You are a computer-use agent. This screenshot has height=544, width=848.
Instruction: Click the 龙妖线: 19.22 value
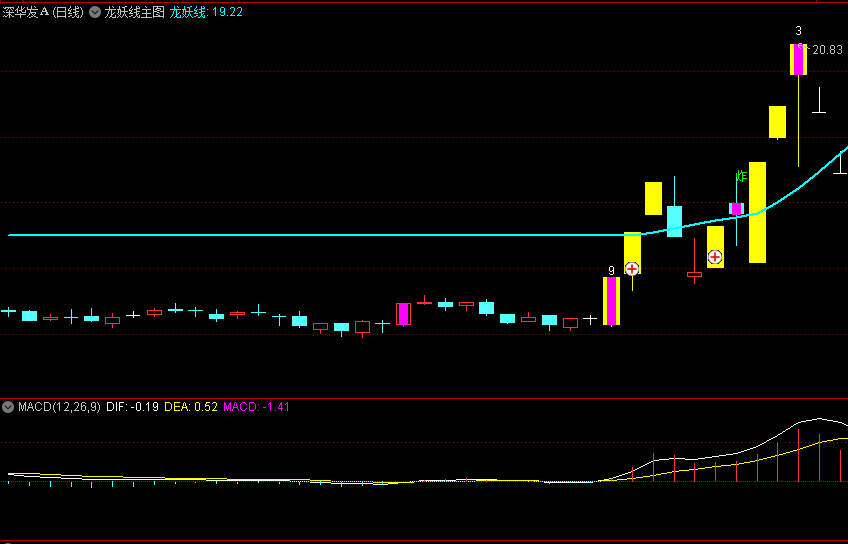tap(206, 12)
